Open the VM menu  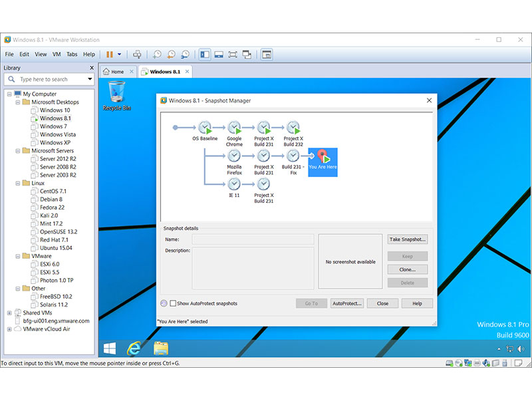pos(57,55)
